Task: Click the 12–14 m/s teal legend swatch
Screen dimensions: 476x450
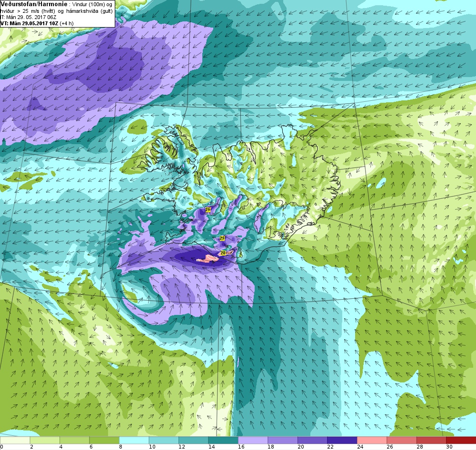Action: 194,440
